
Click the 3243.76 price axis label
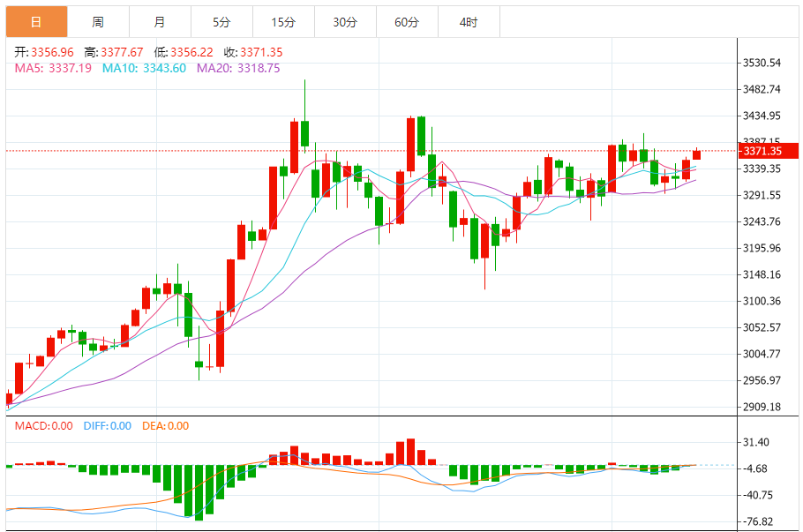tap(762, 221)
